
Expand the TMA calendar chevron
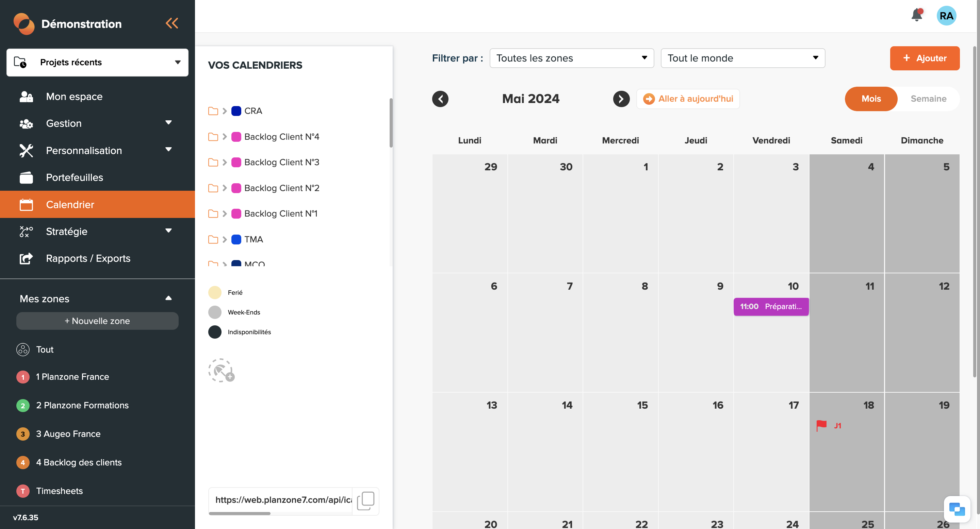click(x=225, y=239)
